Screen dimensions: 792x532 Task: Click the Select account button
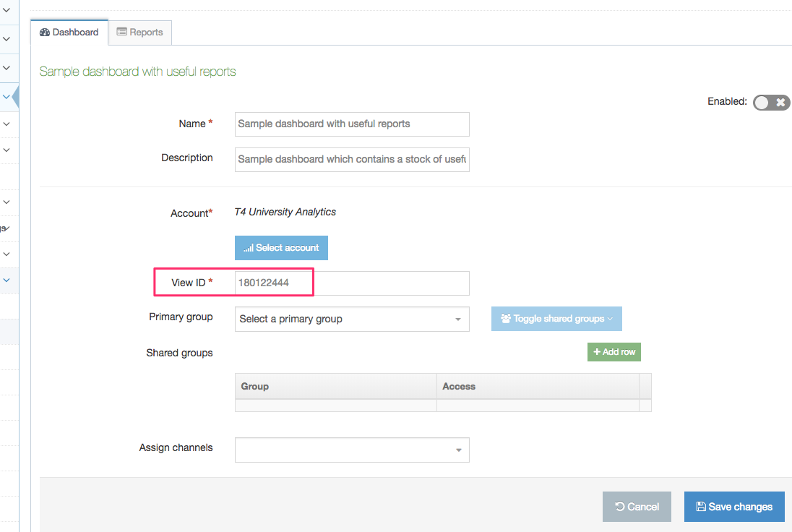[281, 247]
